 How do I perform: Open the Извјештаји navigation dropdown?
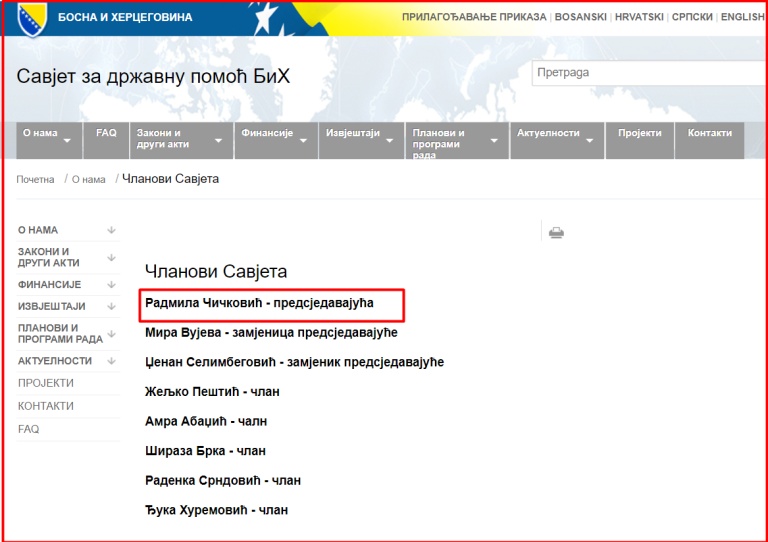point(360,140)
